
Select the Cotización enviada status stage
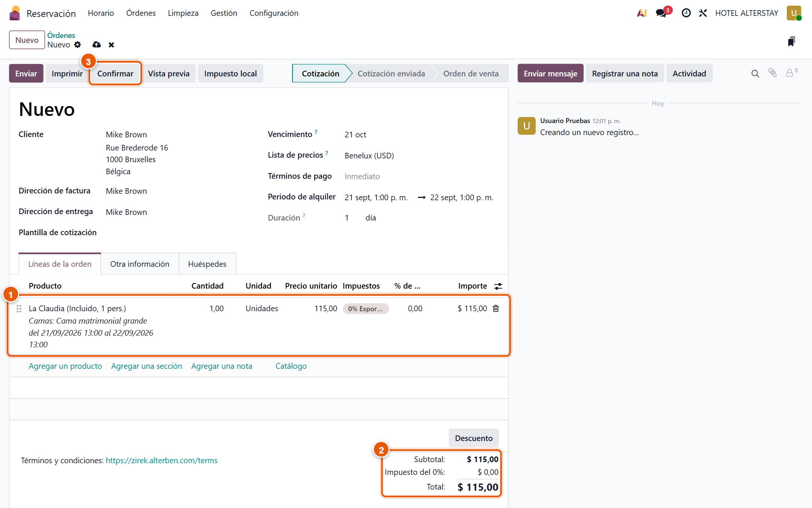(x=391, y=73)
